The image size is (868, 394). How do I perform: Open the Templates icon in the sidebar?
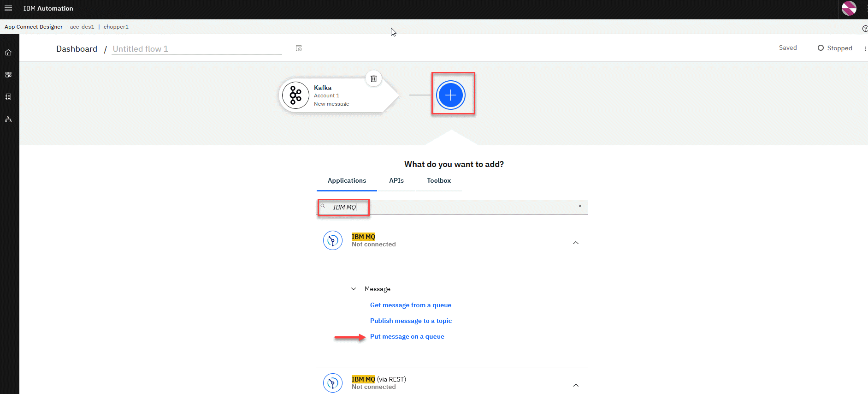tap(8, 97)
